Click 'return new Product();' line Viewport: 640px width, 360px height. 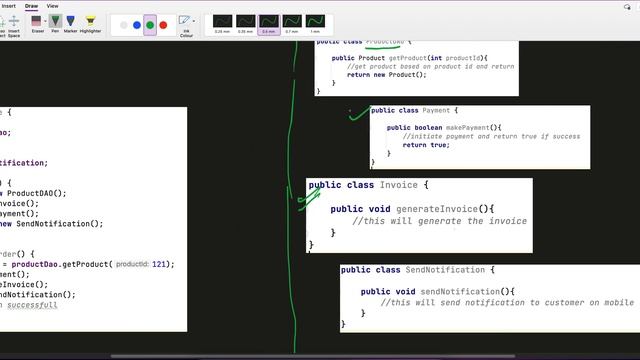tap(387, 75)
